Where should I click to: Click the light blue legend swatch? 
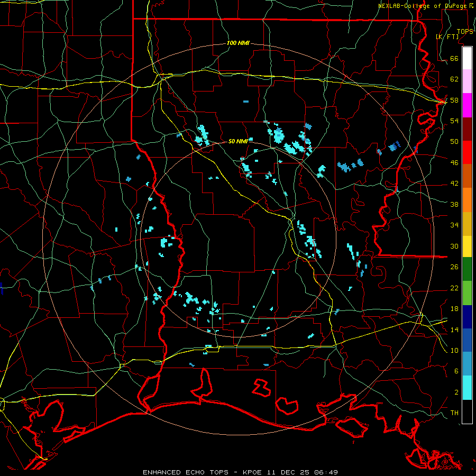467,364
